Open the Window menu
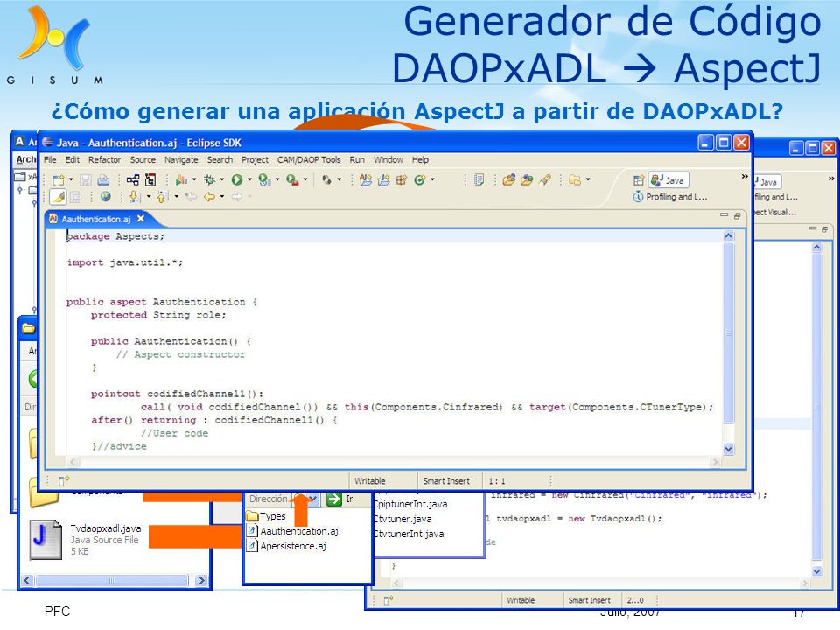 [388, 159]
